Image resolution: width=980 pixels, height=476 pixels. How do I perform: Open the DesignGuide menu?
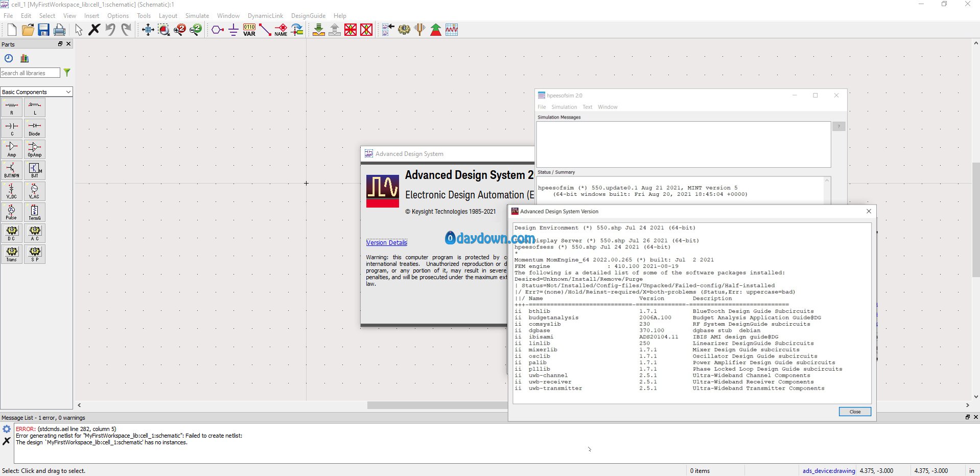(x=308, y=16)
